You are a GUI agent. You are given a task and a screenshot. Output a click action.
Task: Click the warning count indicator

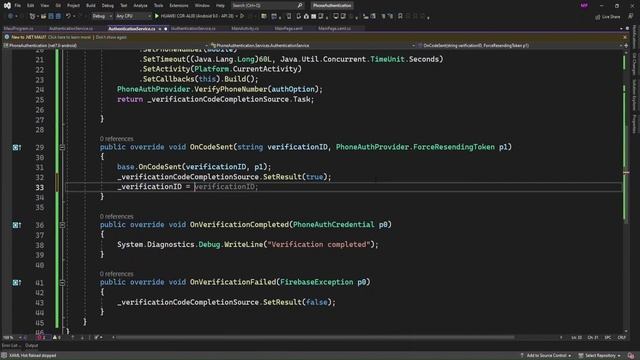tap(56, 338)
